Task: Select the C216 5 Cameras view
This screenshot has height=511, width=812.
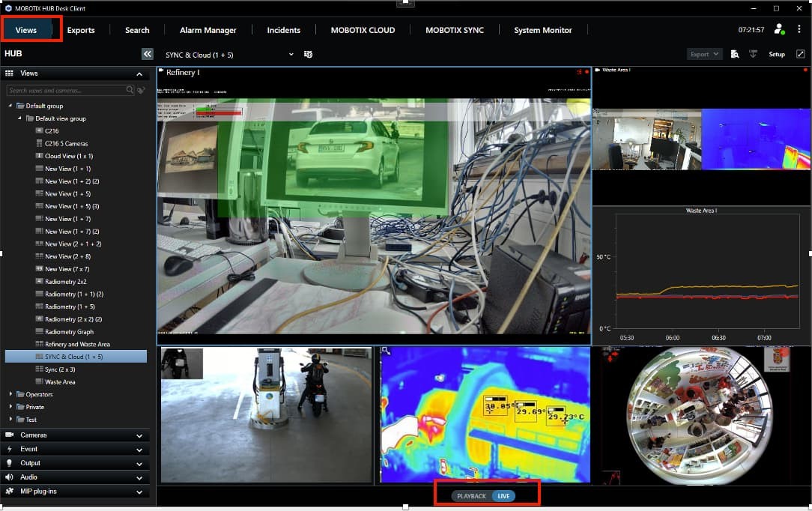Action: tap(66, 143)
